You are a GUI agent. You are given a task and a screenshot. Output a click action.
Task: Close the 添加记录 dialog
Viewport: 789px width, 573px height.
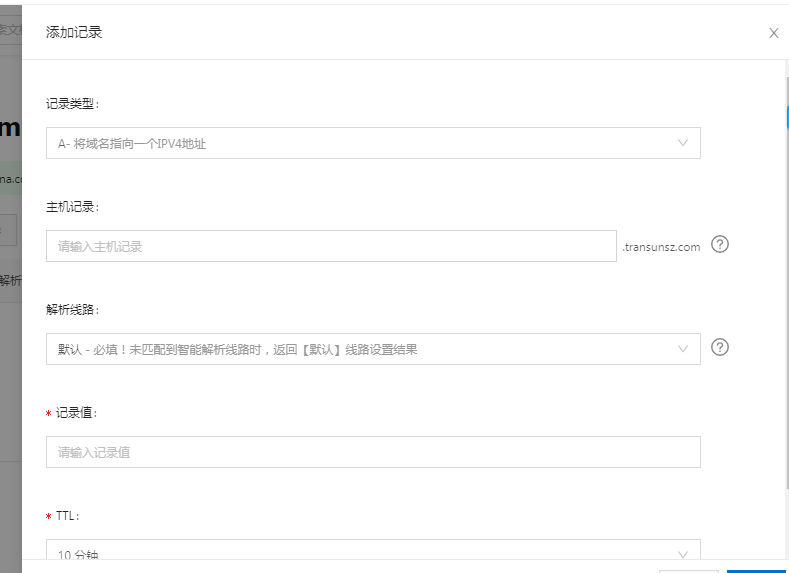point(773,33)
